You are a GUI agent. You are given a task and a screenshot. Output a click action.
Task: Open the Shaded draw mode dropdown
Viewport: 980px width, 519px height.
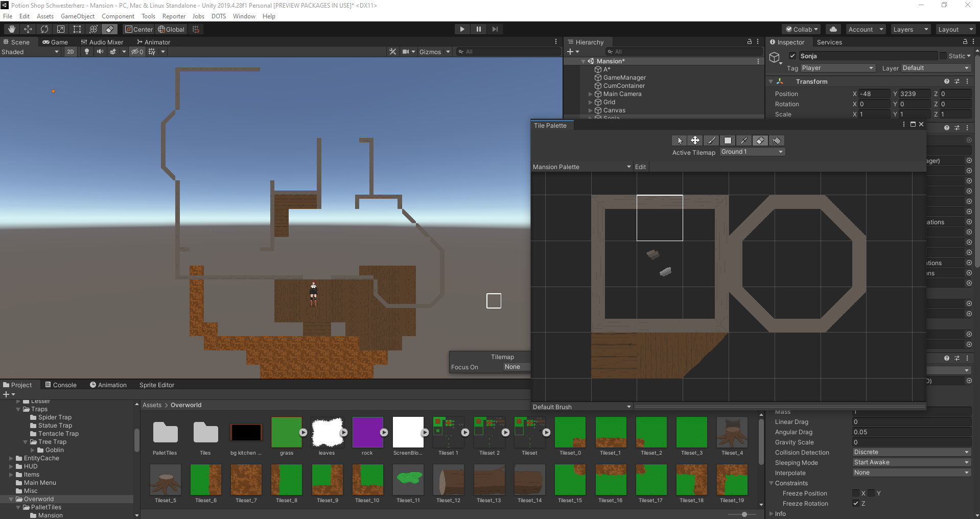click(x=31, y=52)
